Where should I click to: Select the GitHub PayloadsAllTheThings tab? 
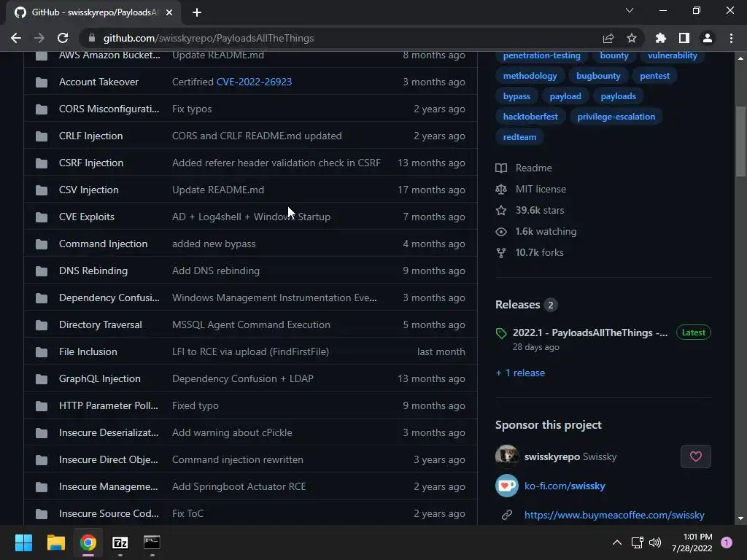pyautogui.click(x=93, y=12)
